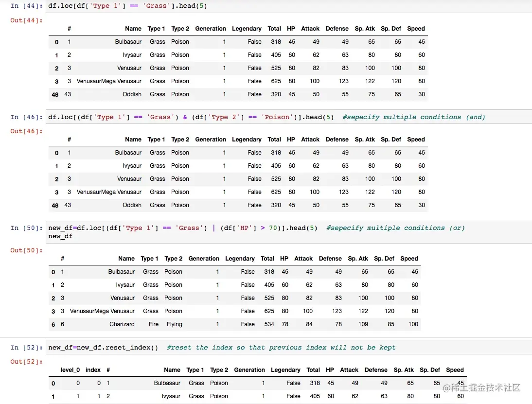Click the Attack header in Out[50] table
532x404 pixels.
pos(303,259)
